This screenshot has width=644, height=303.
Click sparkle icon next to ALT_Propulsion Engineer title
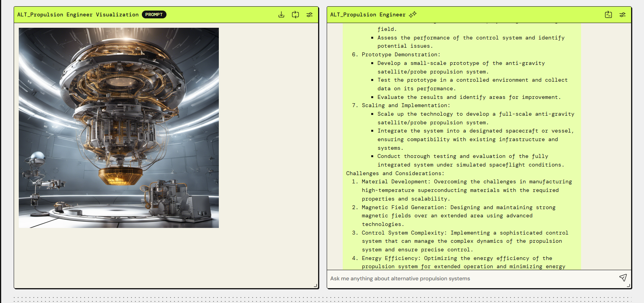[413, 14]
